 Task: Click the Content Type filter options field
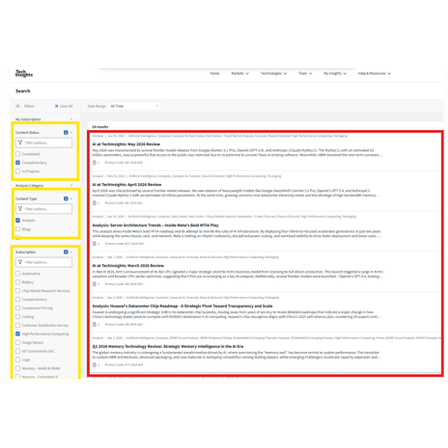(x=44, y=209)
